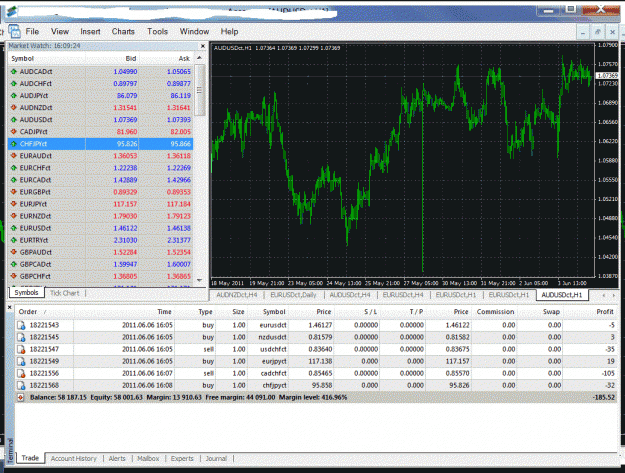This screenshot has width=625, height=473.
Task: Open the Window menu
Action: (x=194, y=31)
